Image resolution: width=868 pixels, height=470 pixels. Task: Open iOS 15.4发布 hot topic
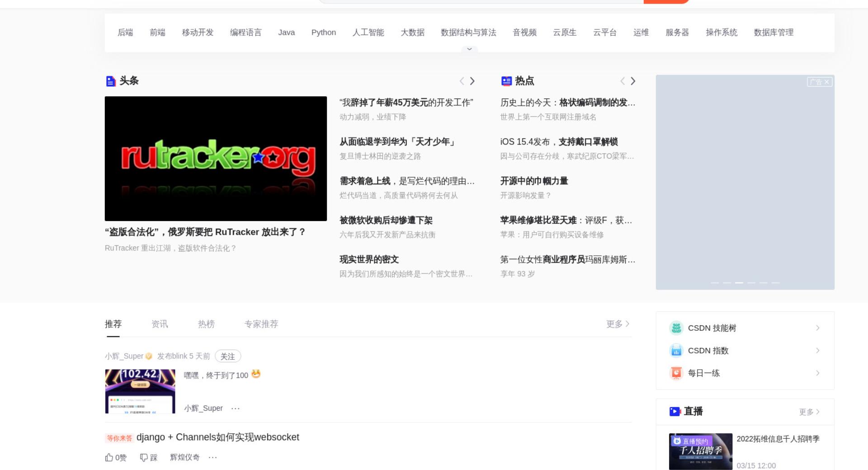(559, 142)
